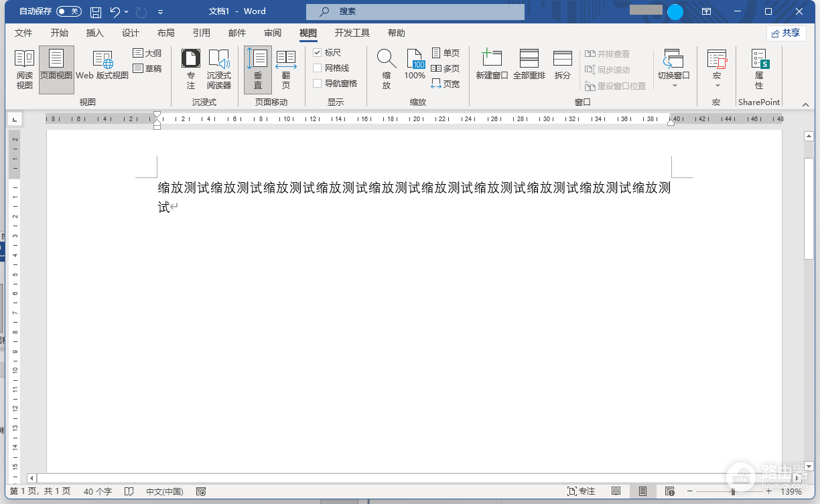Choose 单页 one page zoom
This screenshot has height=504, width=820.
coord(446,53)
